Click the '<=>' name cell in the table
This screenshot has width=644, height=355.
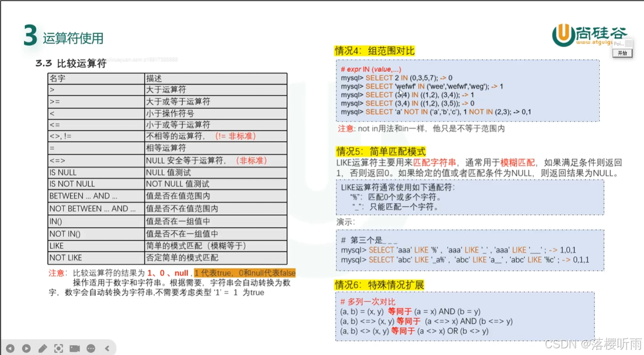[x=96, y=161]
